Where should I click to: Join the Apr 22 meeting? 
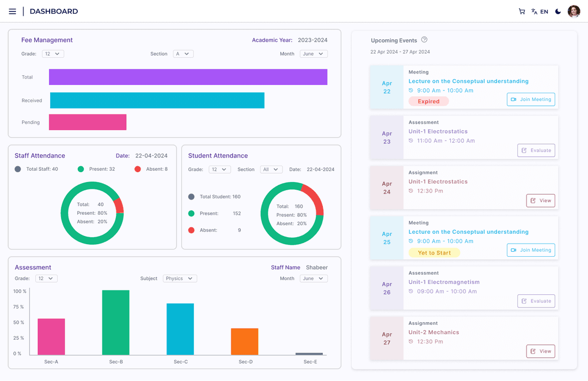(x=531, y=99)
